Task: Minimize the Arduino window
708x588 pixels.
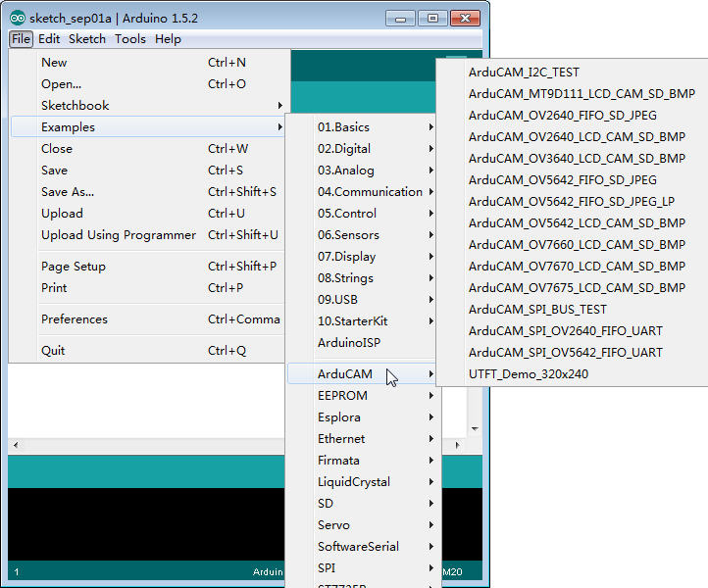Action: tap(400, 18)
